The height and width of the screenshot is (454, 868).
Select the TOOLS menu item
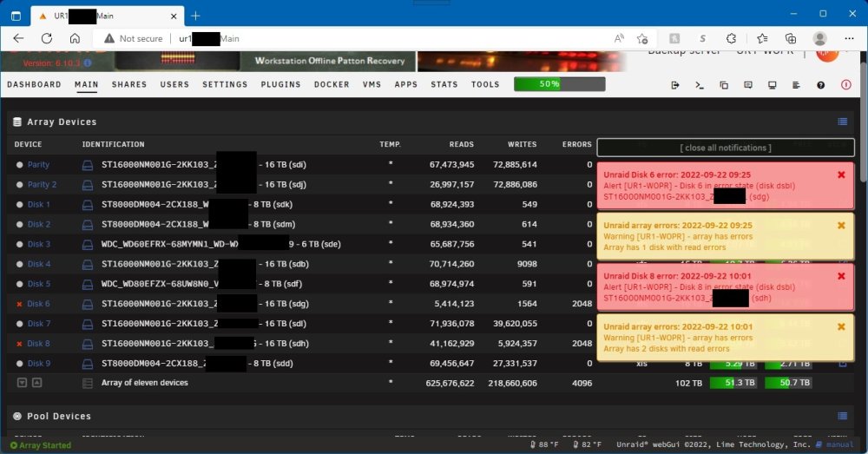coord(485,84)
